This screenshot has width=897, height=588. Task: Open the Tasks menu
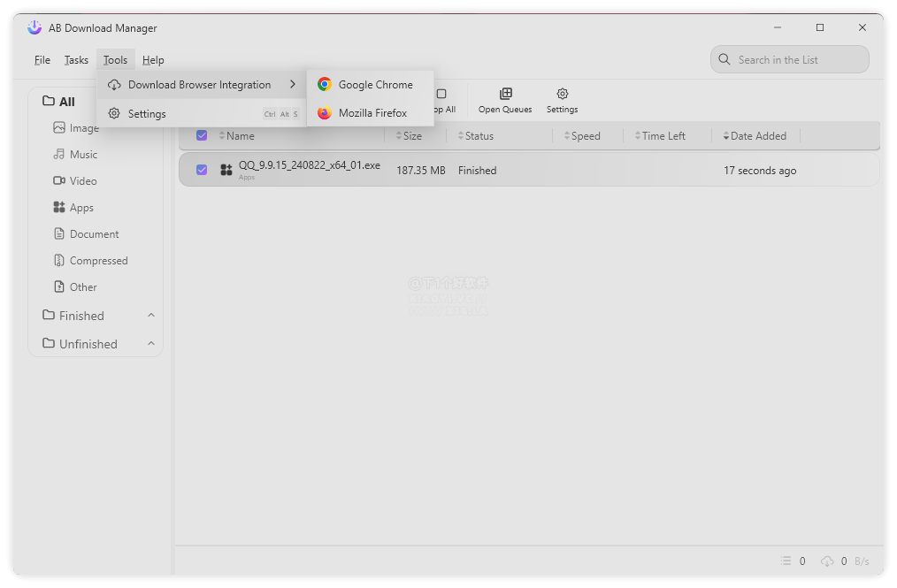click(x=75, y=59)
